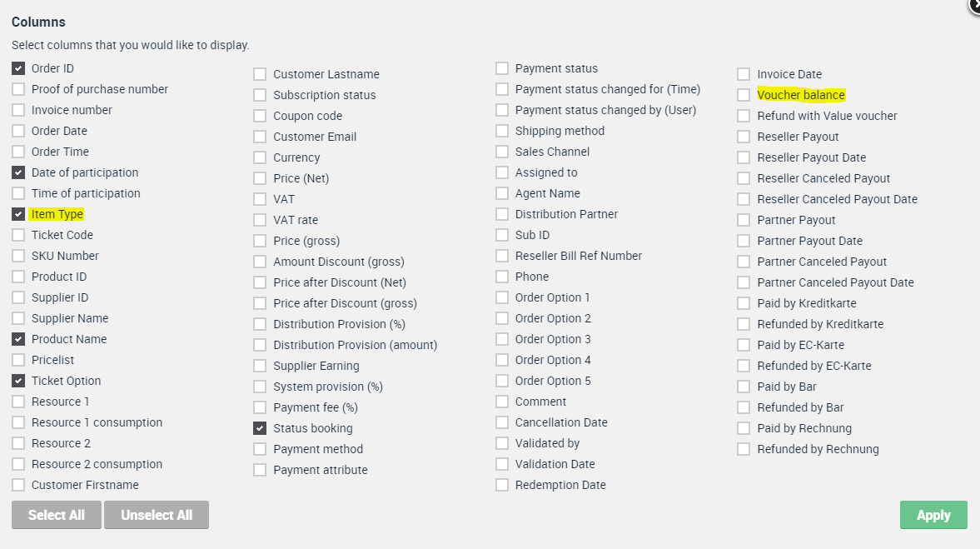
Task: Select the Payment status column checkbox
Action: (x=502, y=68)
